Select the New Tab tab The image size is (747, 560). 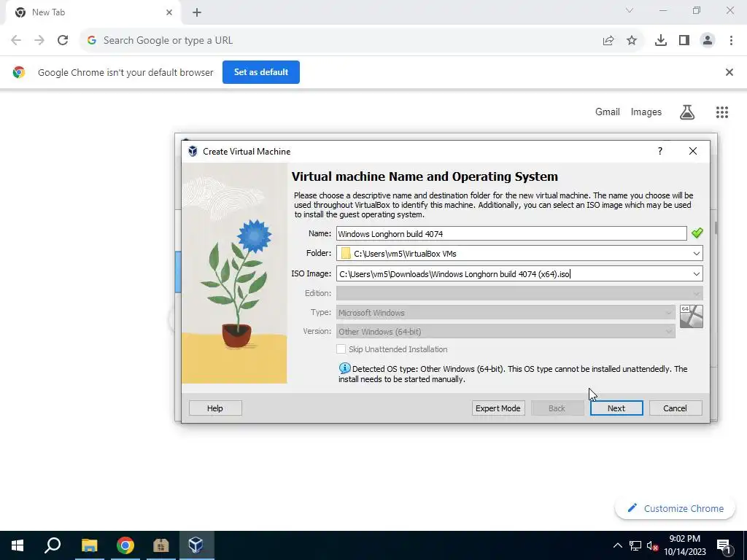click(x=93, y=12)
